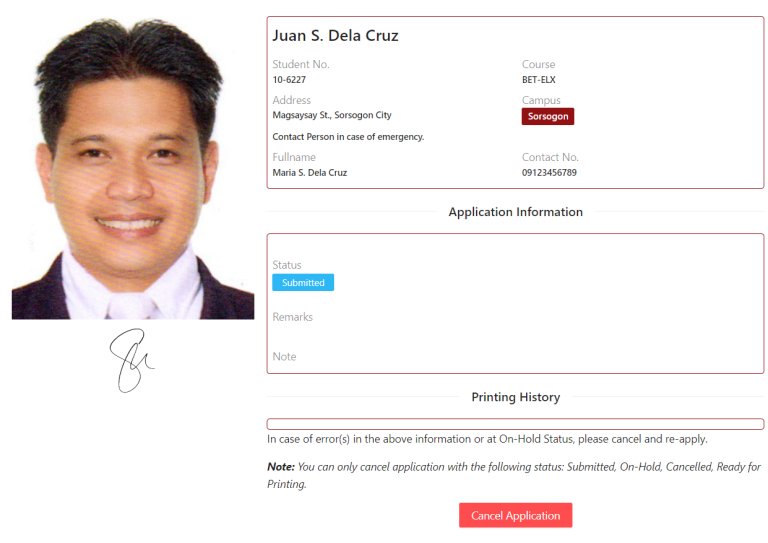This screenshot has width=768, height=543.
Task: Click the italic cancellation note text
Action: coord(514,475)
